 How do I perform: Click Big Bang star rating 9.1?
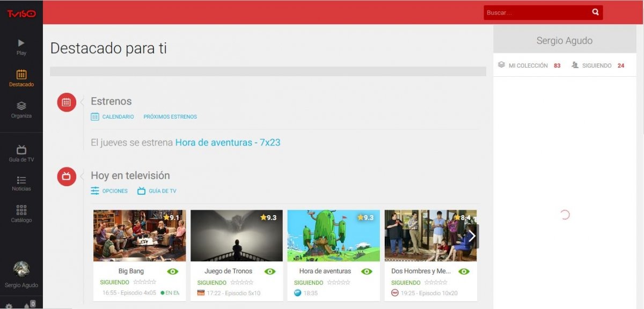[171, 217]
